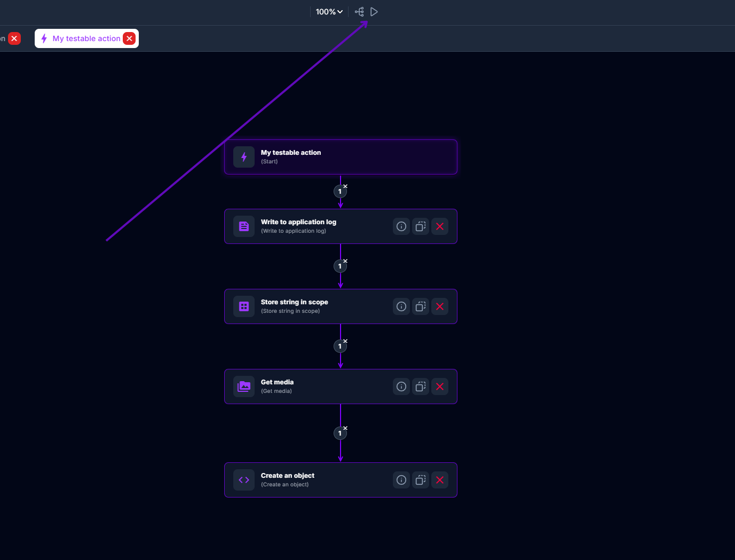This screenshot has width=735, height=560.
Task: Select the My testable action start node
Action: pyautogui.click(x=341, y=157)
